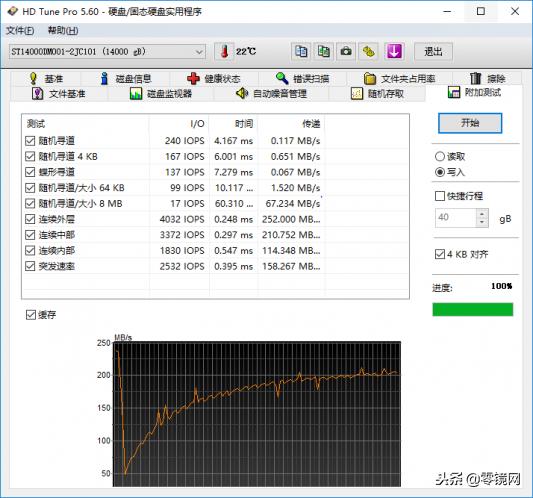Click the temperature thermometer icon

point(224,52)
